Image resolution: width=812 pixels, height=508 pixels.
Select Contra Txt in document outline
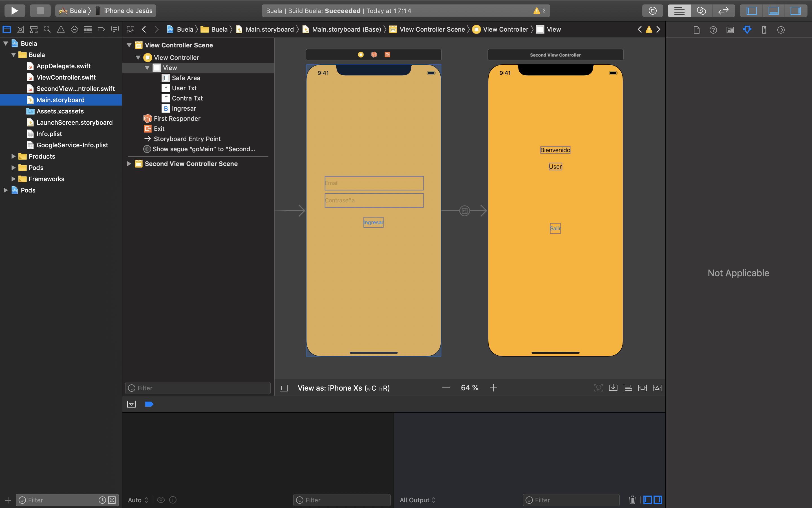pos(187,98)
